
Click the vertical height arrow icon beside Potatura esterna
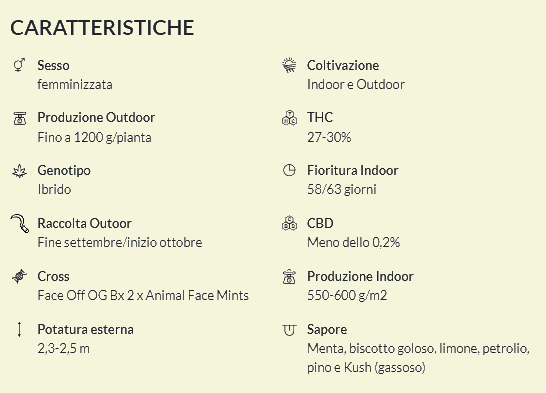pos(20,330)
